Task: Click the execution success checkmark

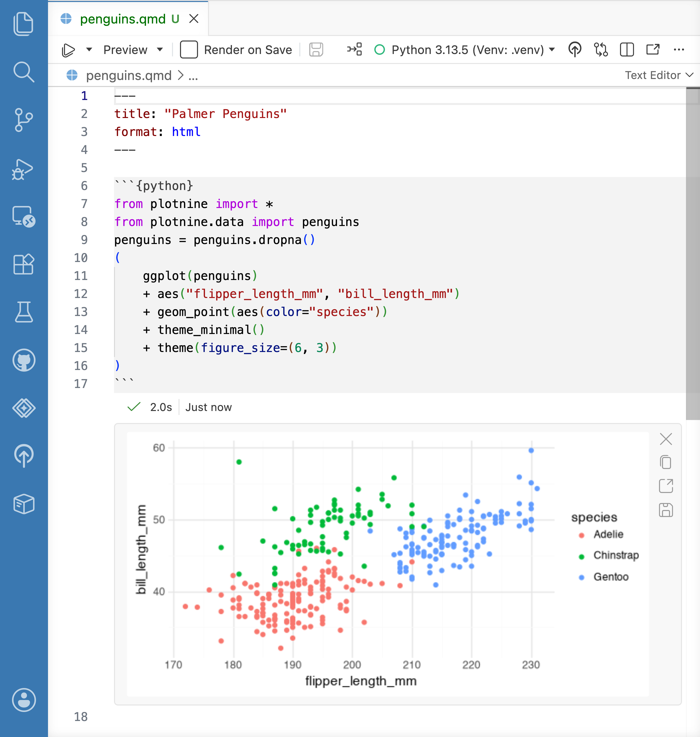Action: (133, 407)
